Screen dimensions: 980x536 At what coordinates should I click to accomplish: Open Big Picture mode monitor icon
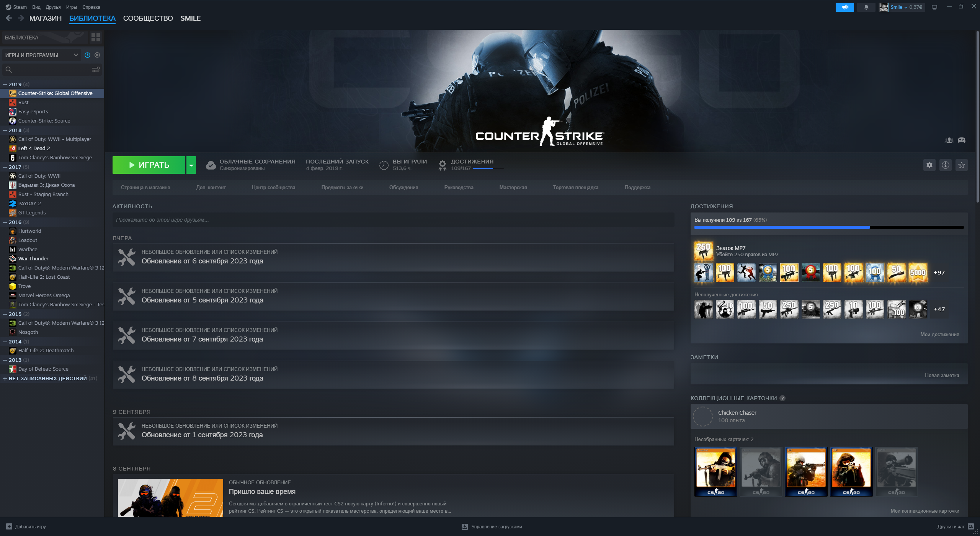tap(934, 7)
